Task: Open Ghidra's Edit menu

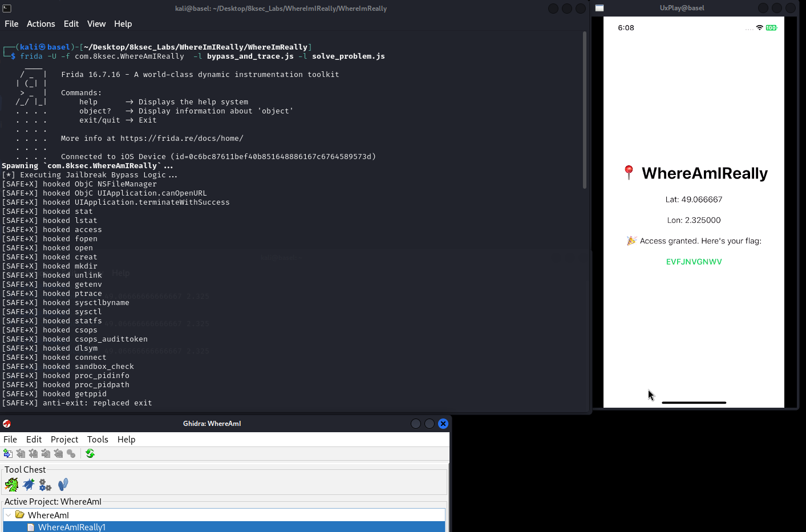Action: point(34,440)
